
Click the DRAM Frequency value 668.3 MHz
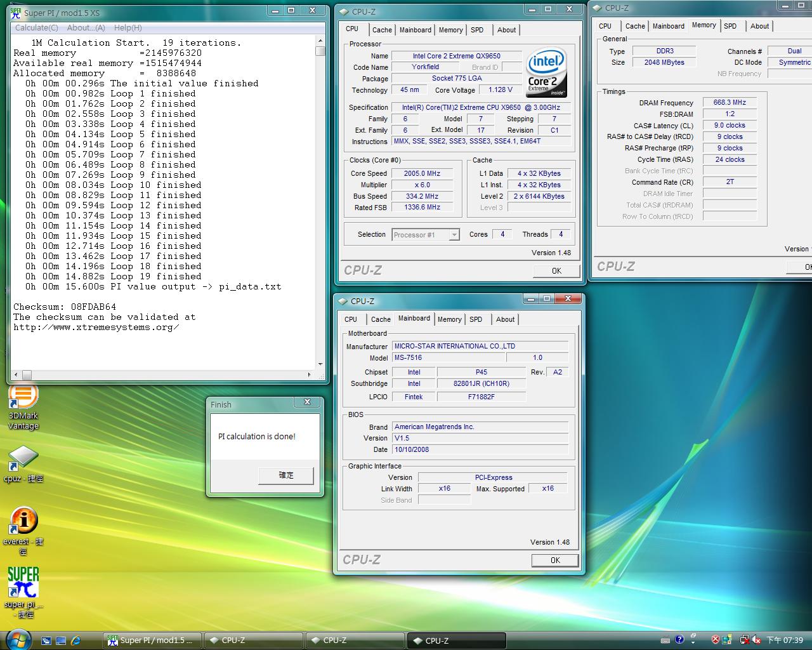[730, 102]
